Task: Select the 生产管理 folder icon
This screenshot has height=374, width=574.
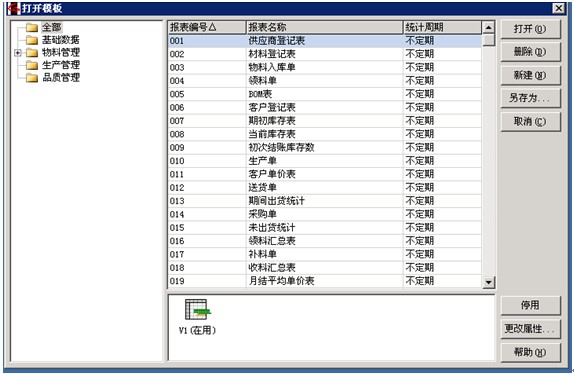Action: click(x=32, y=65)
